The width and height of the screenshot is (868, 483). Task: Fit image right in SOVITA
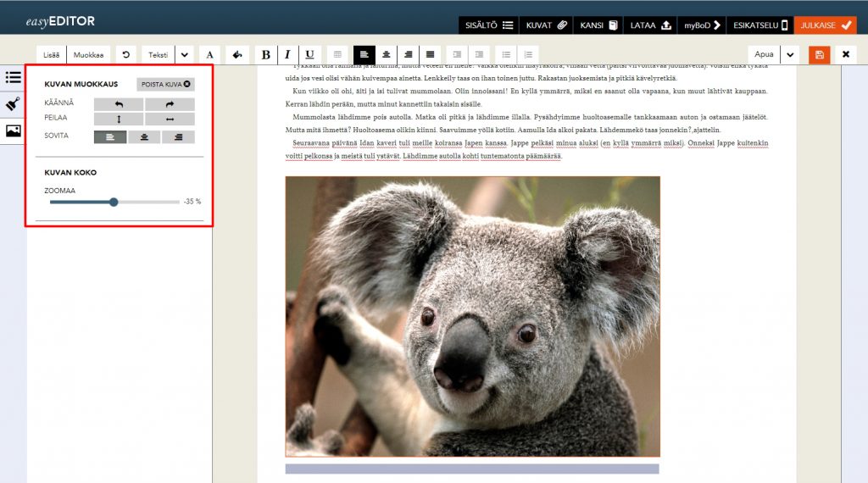coord(178,136)
